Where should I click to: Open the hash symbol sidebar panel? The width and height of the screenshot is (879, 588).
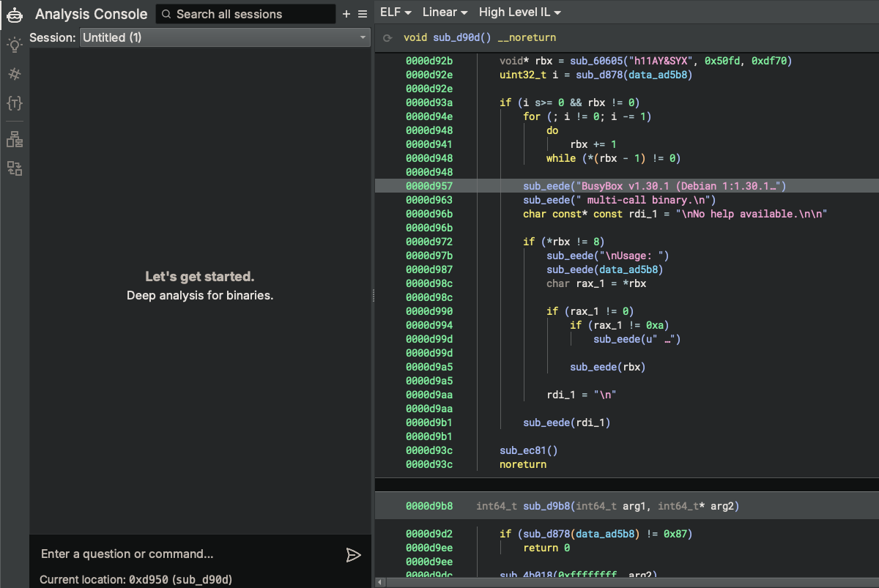tap(14, 74)
